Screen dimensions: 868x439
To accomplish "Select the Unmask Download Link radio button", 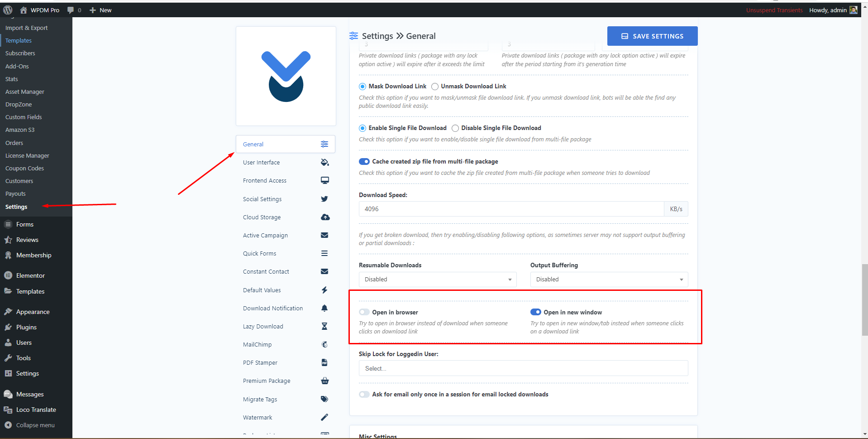I will (435, 87).
